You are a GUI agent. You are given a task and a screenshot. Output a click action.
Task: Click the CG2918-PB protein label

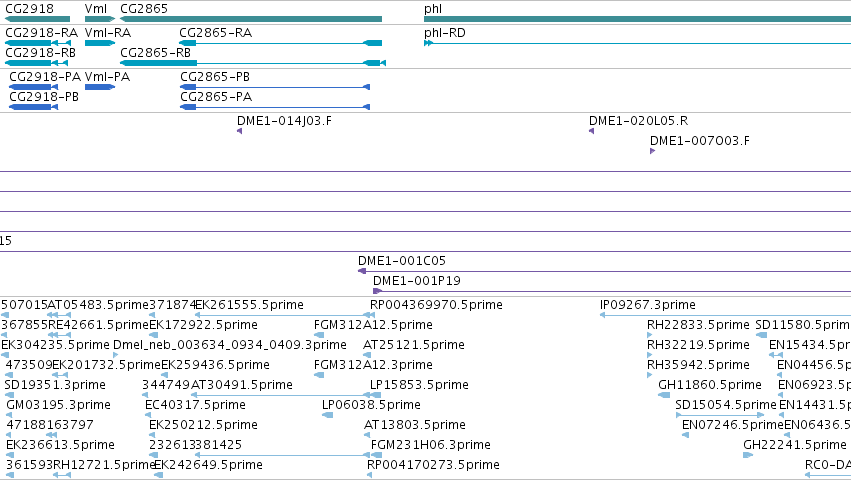[44, 97]
